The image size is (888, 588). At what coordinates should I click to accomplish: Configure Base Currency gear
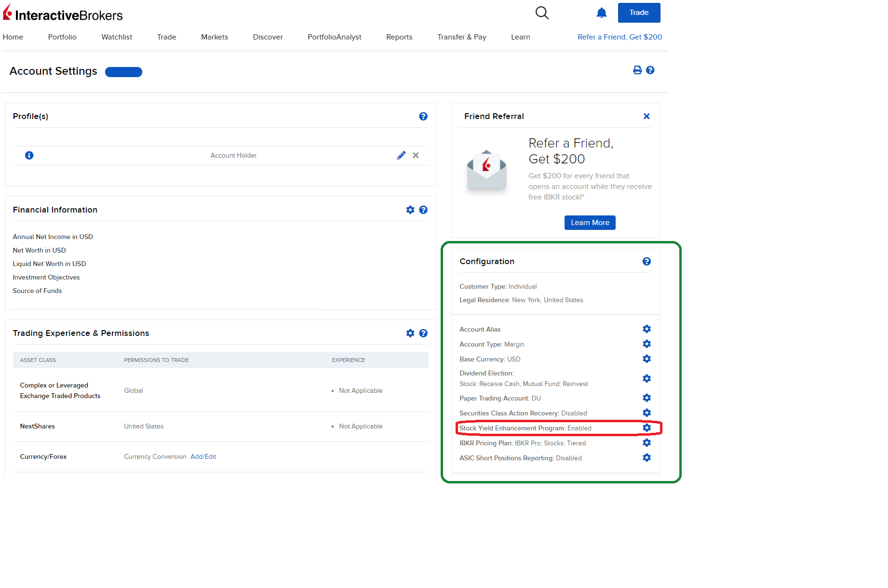646,359
